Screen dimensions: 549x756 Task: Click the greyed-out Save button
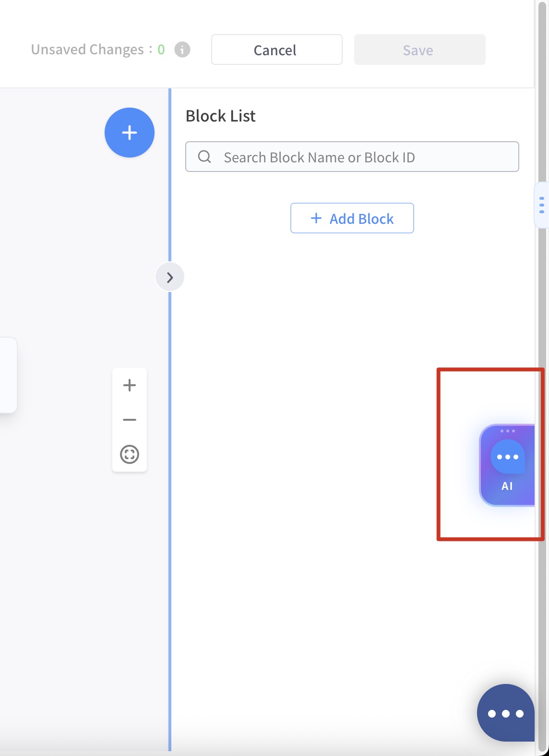coord(420,49)
